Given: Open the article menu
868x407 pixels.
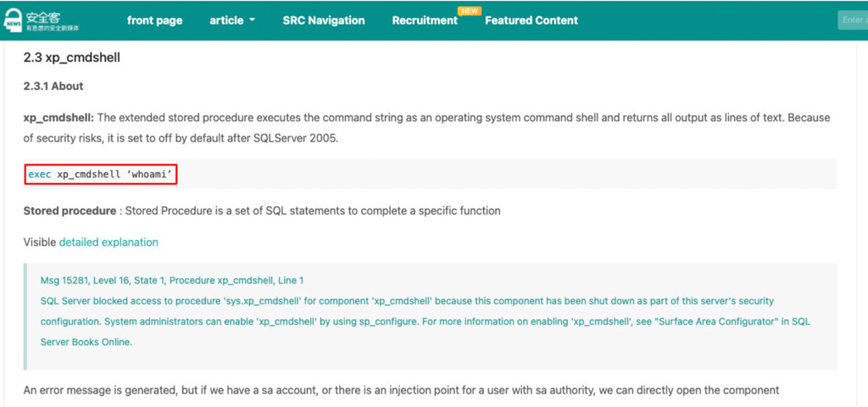Looking at the screenshot, I should coord(226,20).
